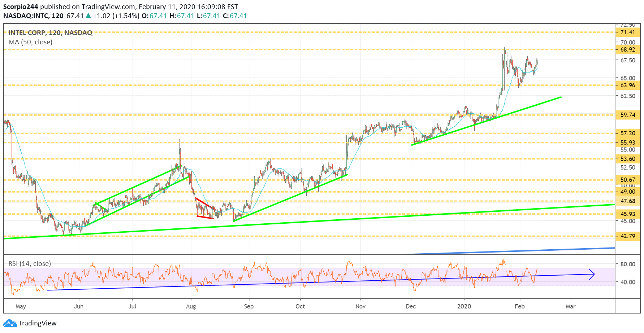The width and height of the screenshot is (644, 333).
Task: Click the 59.74 price level label
Action: click(628, 115)
